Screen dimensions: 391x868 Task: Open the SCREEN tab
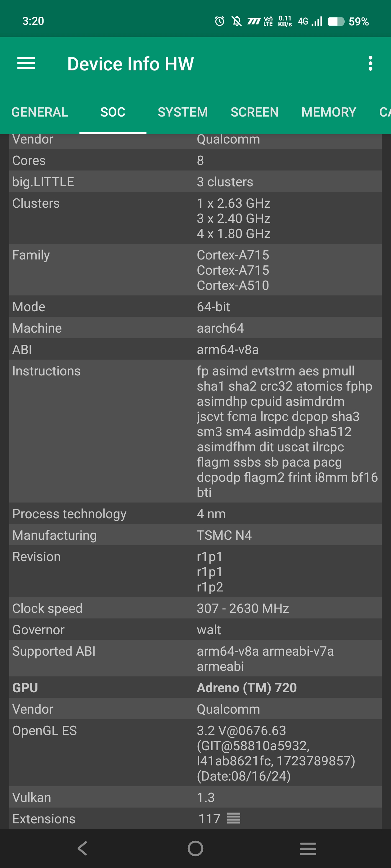point(254,112)
